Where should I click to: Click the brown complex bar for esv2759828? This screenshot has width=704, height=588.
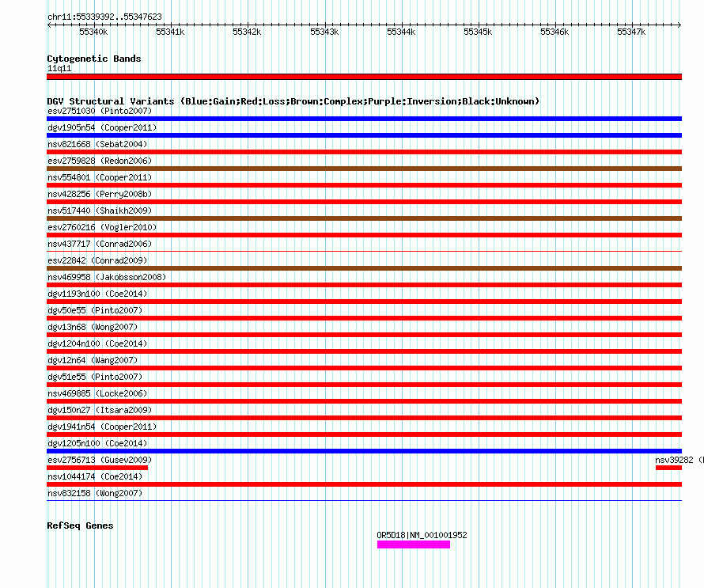click(364, 169)
